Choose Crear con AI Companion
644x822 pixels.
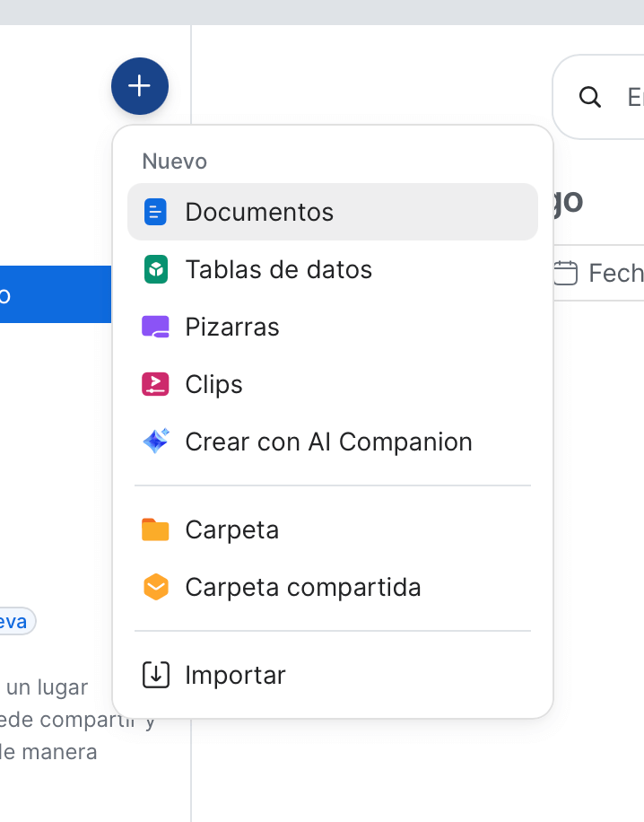[x=328, y=442]
